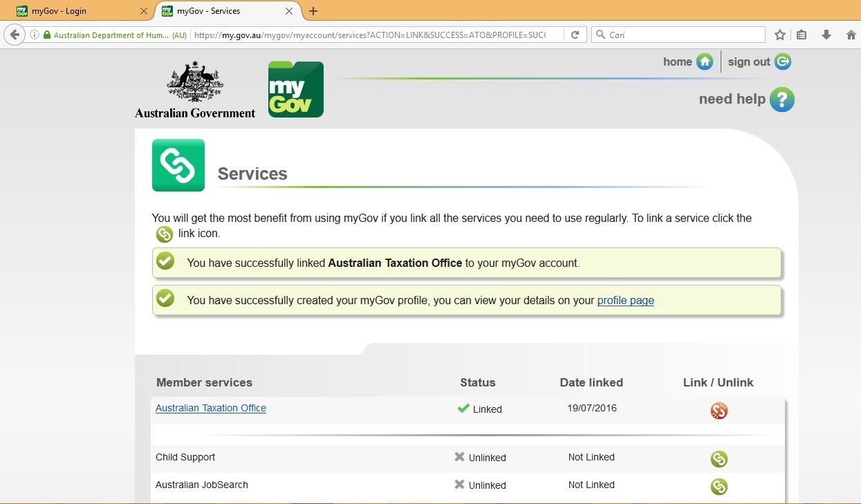The width and height of the screenshot is (861, 504).
Task: Open the search engine dropdown in search bar
Action: click(x=600, y=33)
